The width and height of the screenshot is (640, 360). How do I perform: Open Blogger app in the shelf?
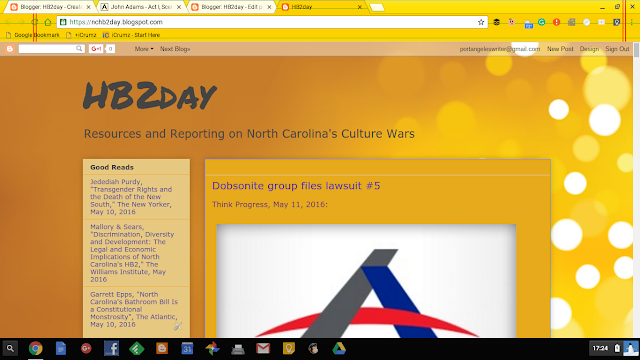pos(162,349)
